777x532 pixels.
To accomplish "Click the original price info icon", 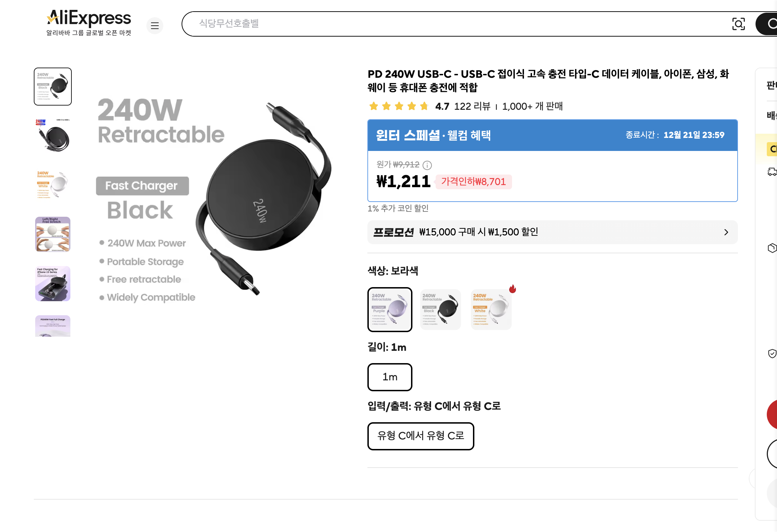I will tap(427, 165).
